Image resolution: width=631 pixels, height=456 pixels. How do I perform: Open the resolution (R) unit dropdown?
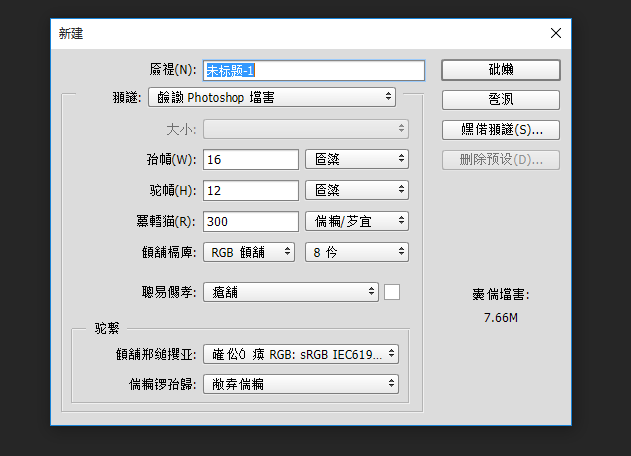click(x=357, y=221)
